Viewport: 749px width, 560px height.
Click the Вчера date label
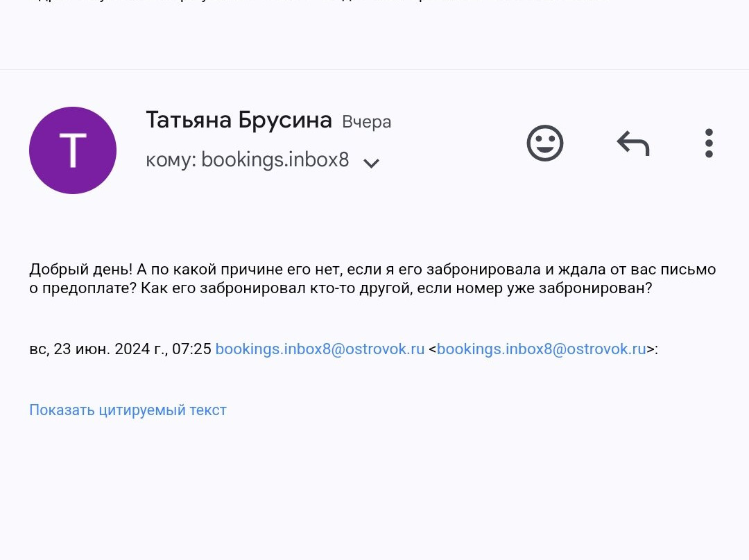(x=366, y=122)
